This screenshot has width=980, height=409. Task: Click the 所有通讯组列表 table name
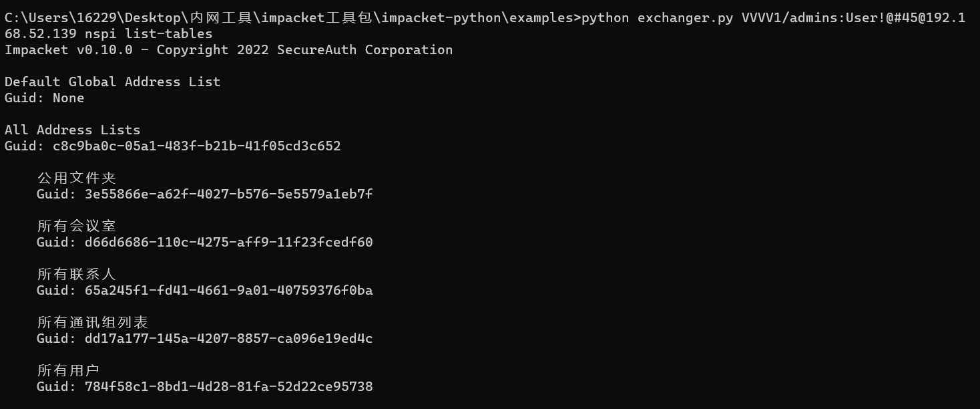click(x=92, y=323)
